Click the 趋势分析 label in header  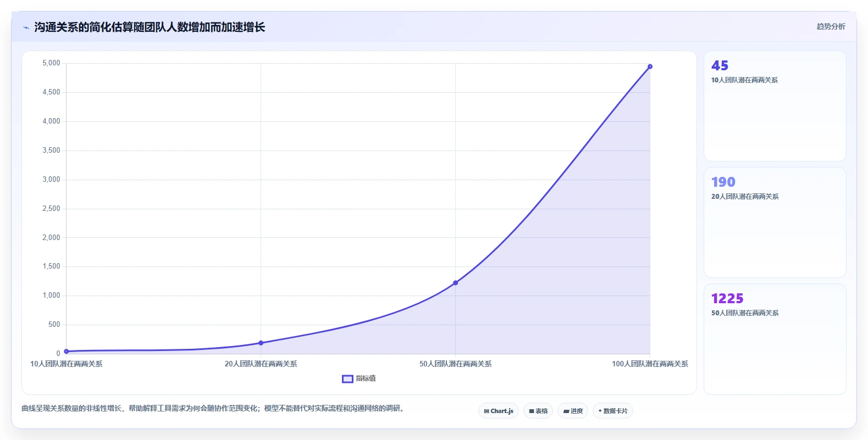831,26
